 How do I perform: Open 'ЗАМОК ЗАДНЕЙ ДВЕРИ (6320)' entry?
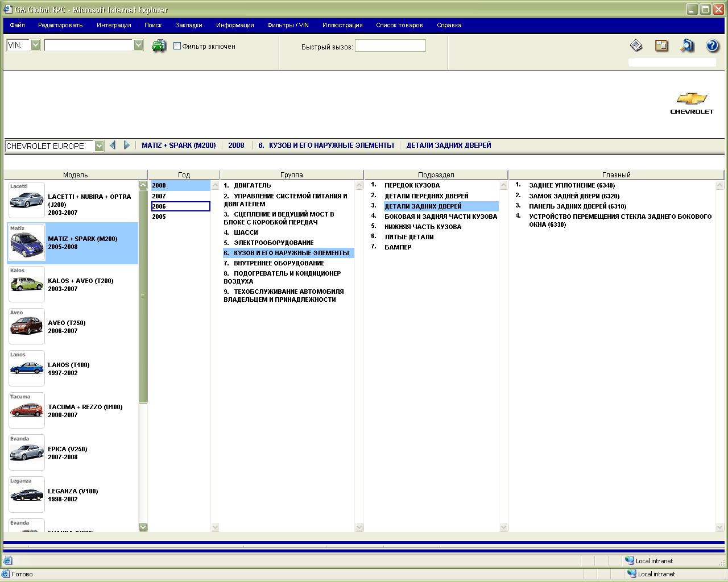click(574, 196)
